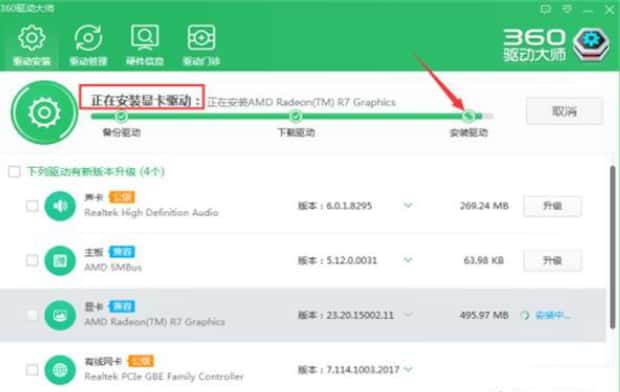Switch to the 驱动管理 driver management tab
This screenshot has height=392, width=620.
pyautogui.click(x=88, y=45)
